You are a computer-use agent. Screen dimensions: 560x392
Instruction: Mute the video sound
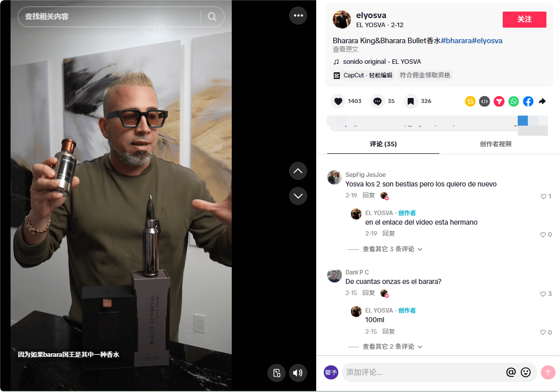[298, 372]
